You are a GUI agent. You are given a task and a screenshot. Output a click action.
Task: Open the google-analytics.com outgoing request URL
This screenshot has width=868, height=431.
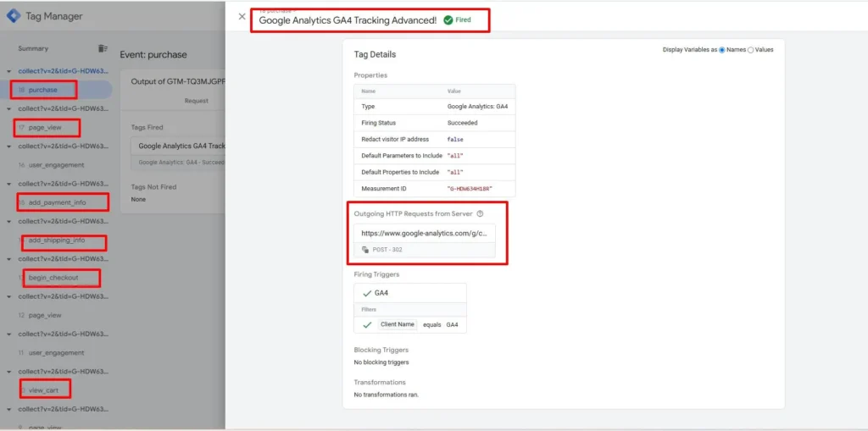coord(425,234)
